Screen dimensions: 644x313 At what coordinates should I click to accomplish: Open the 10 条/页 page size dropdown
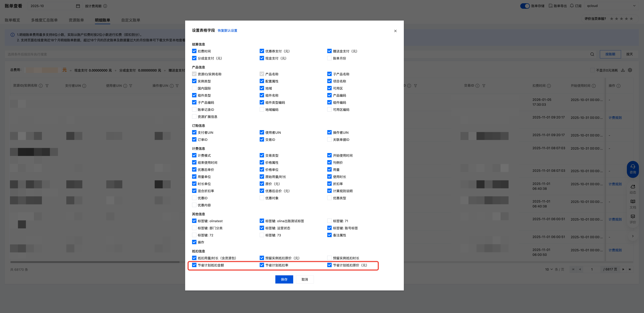pos(549,269)
